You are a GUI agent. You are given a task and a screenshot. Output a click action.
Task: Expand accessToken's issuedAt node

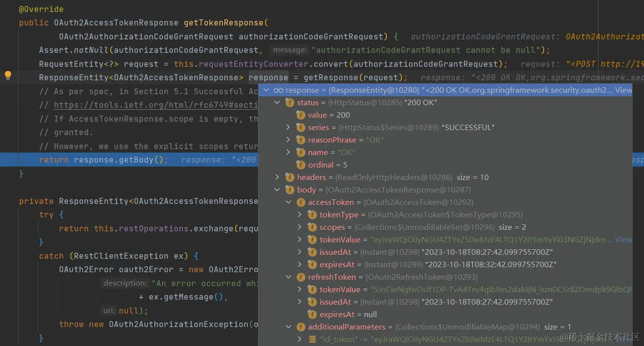click(x=300, y=252)
